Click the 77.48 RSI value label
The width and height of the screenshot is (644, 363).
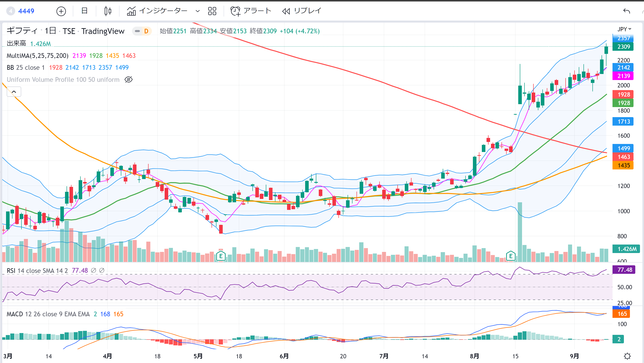click(x=624, y=270)
